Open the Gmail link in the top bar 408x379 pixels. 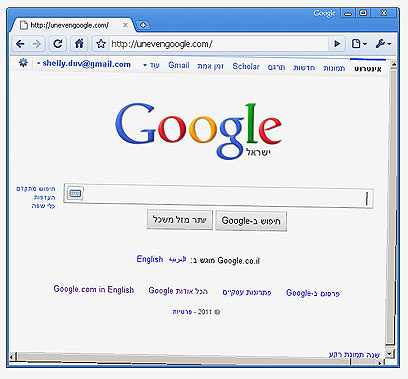click(x=179, y=65)
